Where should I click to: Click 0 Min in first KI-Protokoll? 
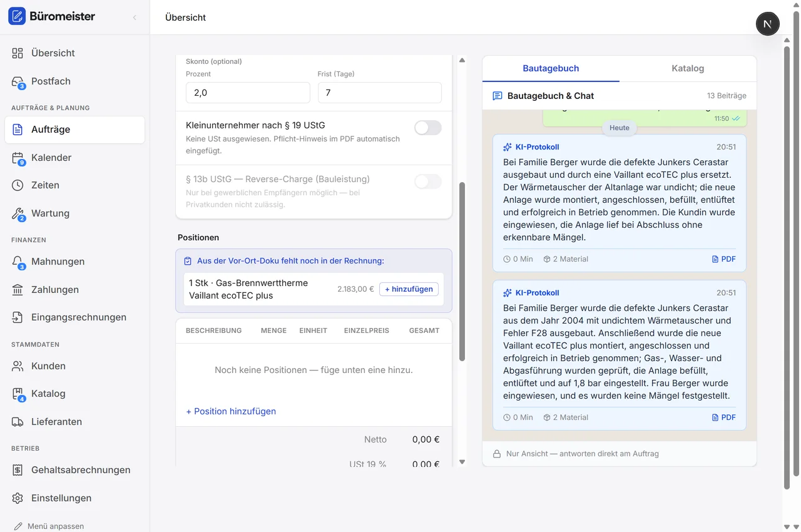(x=518, y=259)
